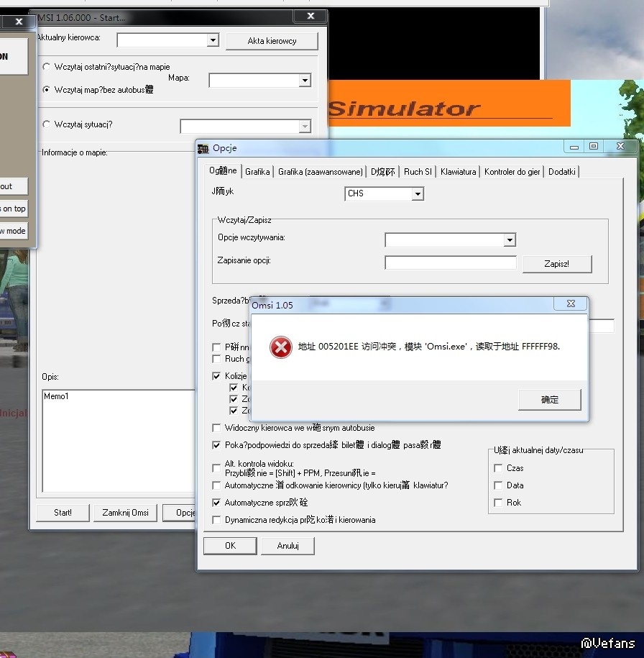Select the Dodatki tab

(562, 172)
